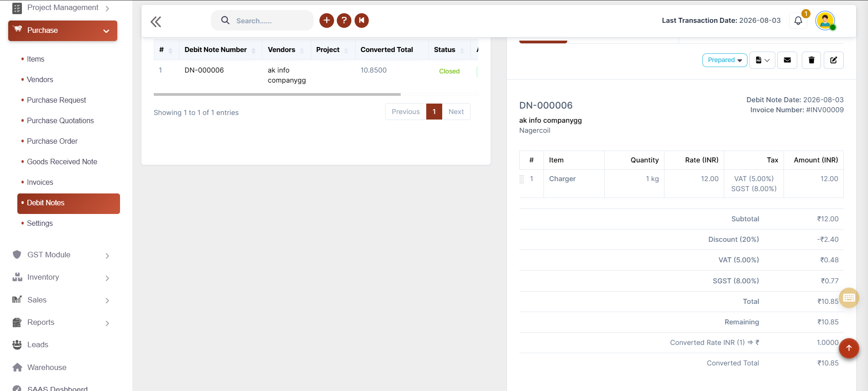Sort table by Status column
Image resolution: width=868 pixels, height=391 pixels.
pos(449,50)
